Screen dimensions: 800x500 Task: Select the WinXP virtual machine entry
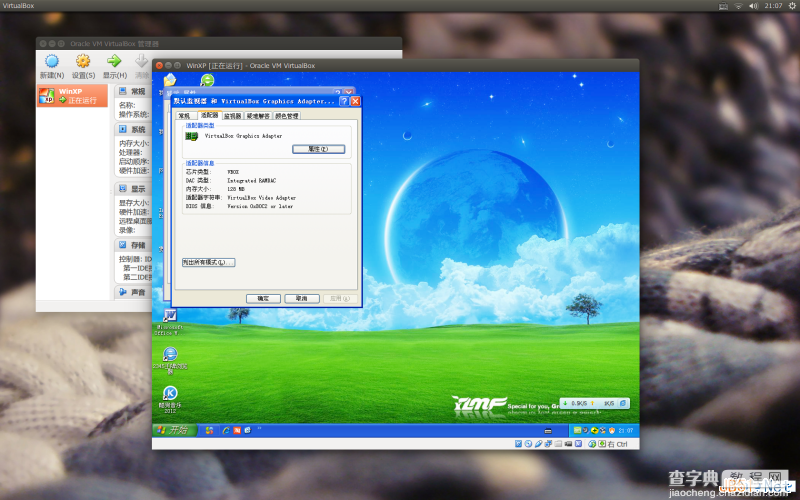72,95
